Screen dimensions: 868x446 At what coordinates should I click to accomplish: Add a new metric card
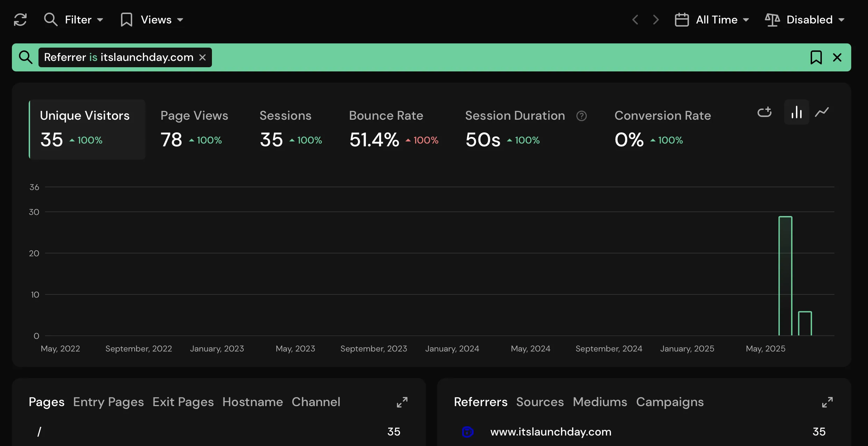(764, 112)
